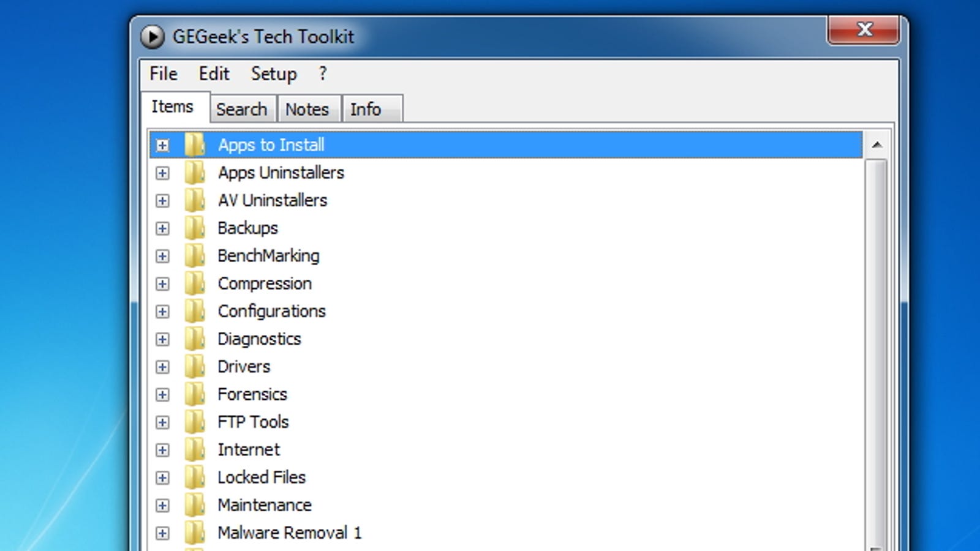Open the ? help menu
980x551 pixels.
pyautogui.click(x=323, y=74)
